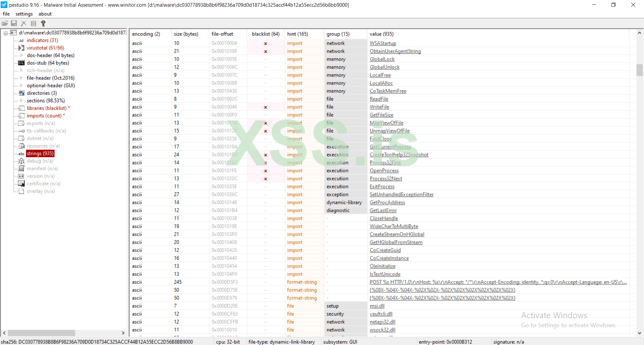The width and height of the screenshot is (644, 345).
Task: Expand the rich-header tree node
Action: click(21, 70)
